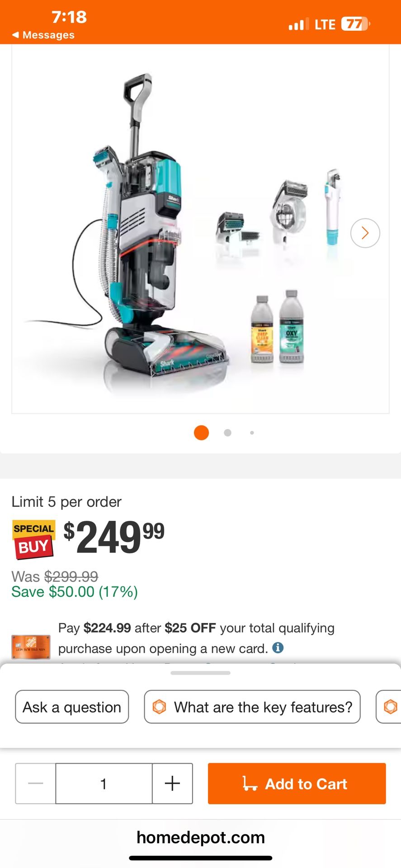Select What are the key features suggestion
This screenshot has height=868, width=401.
point(252,707)
